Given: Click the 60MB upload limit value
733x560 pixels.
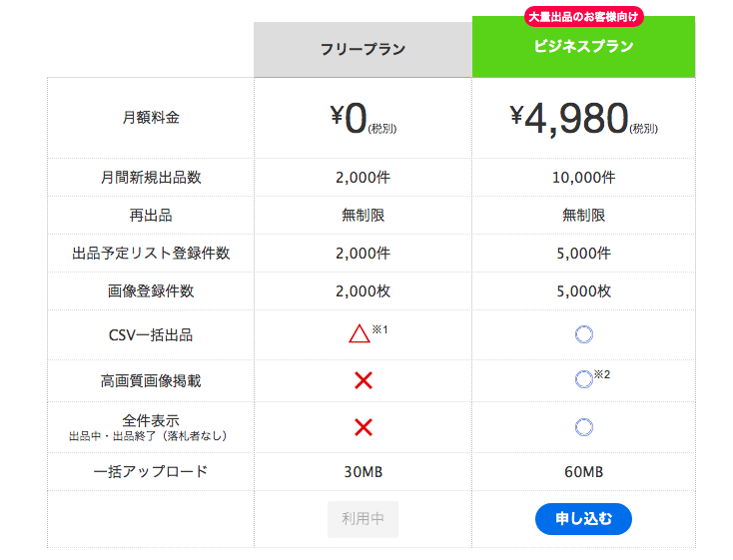Looking at the screenshot, I should 583,471.
